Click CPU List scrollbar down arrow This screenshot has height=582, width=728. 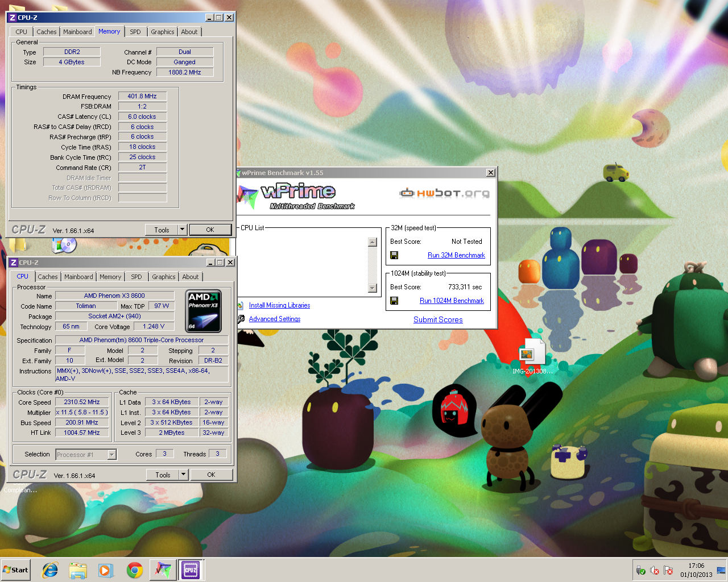click(x=373, y=288)
